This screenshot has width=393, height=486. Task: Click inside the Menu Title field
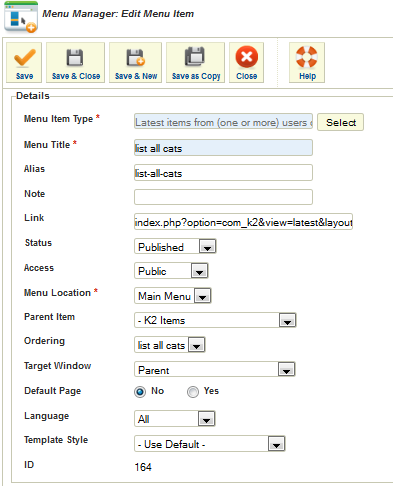click(x=223, y=148)
